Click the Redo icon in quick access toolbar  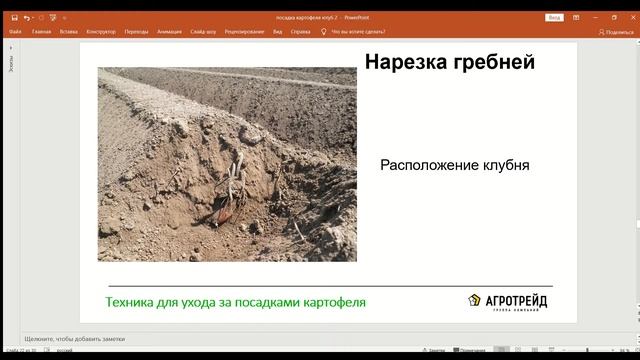point(41,18)
